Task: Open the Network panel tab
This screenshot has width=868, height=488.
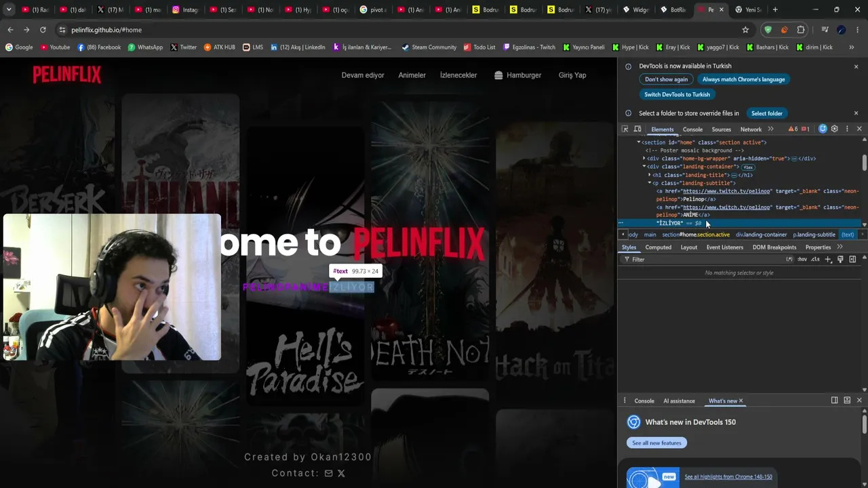Action: point(751,129)
